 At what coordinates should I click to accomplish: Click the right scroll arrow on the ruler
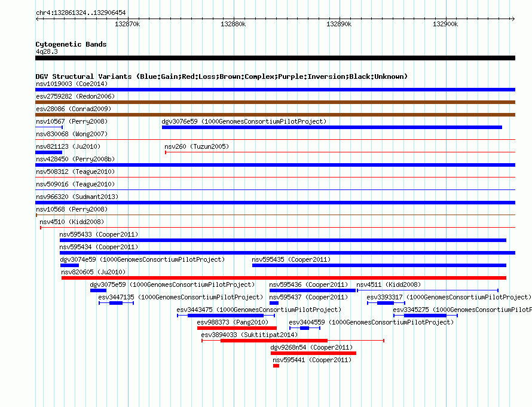513,19
